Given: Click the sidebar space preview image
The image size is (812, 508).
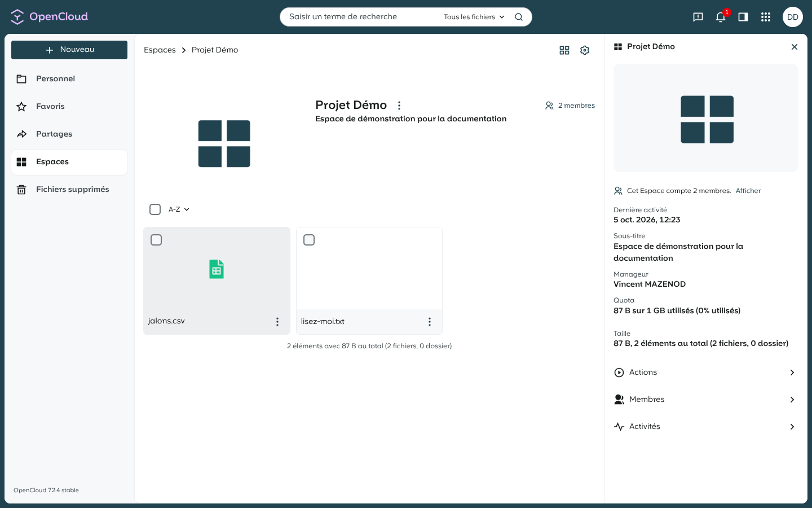Looking at the screenshot, I should 705,118.
